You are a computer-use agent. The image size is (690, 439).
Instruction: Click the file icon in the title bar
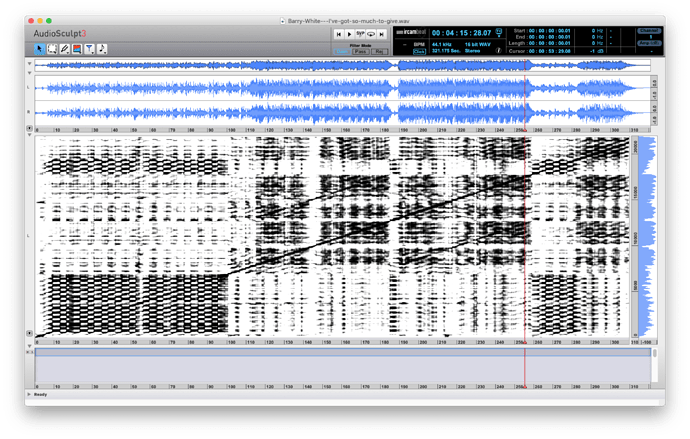283,21
